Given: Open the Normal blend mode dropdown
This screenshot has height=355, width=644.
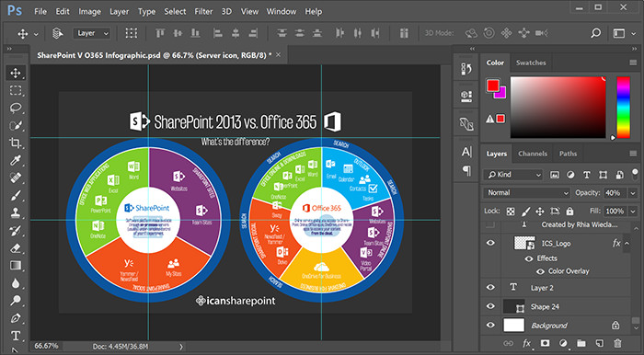Looking at the screenshot, I should (x=527, y=193).
